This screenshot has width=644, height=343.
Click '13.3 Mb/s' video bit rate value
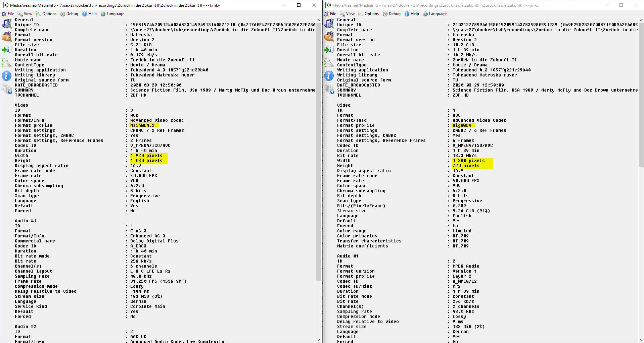(x=465, y=156)
